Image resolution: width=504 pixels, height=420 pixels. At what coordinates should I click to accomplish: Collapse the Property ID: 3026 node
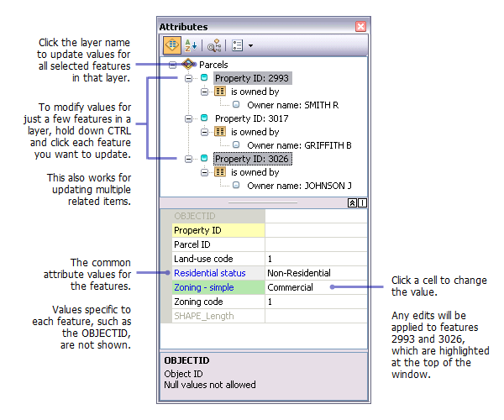pyautogui.click(x=188, y=159)
